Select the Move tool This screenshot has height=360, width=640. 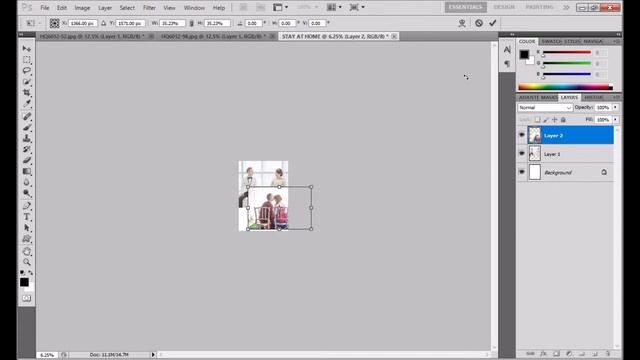(x=27, y=49)
